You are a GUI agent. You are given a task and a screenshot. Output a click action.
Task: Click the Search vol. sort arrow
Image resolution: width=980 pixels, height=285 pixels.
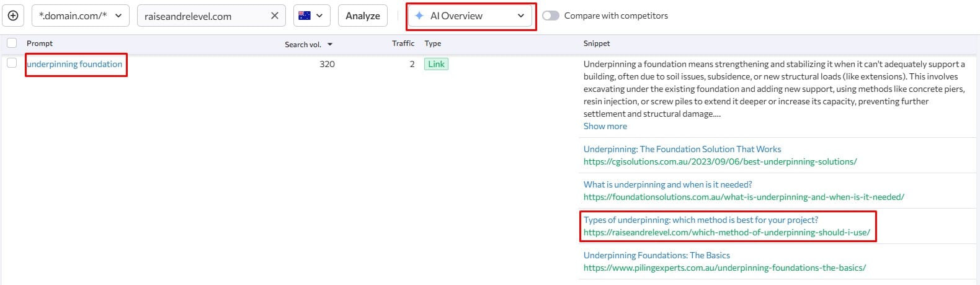click(x=330, y=44)
